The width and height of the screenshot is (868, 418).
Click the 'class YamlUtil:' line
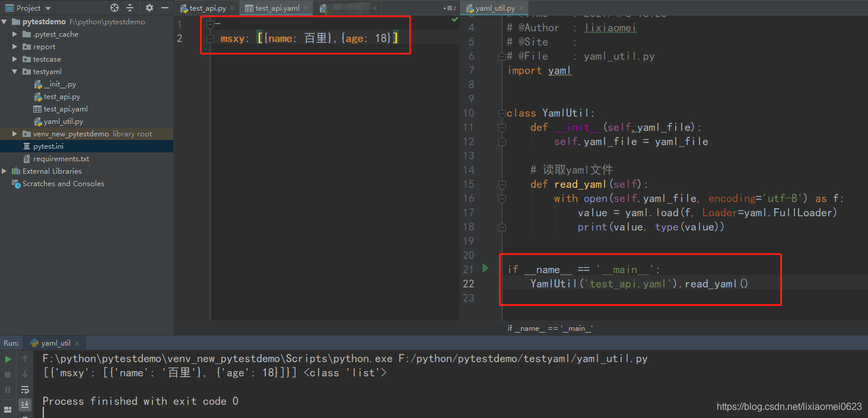(551, 113)
